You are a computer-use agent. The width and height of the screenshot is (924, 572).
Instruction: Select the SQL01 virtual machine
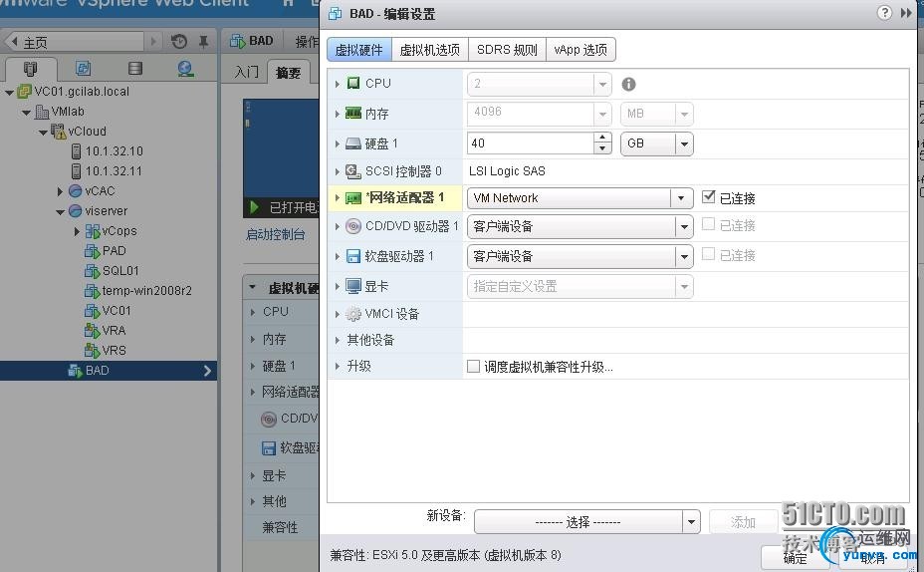[120, 271]
